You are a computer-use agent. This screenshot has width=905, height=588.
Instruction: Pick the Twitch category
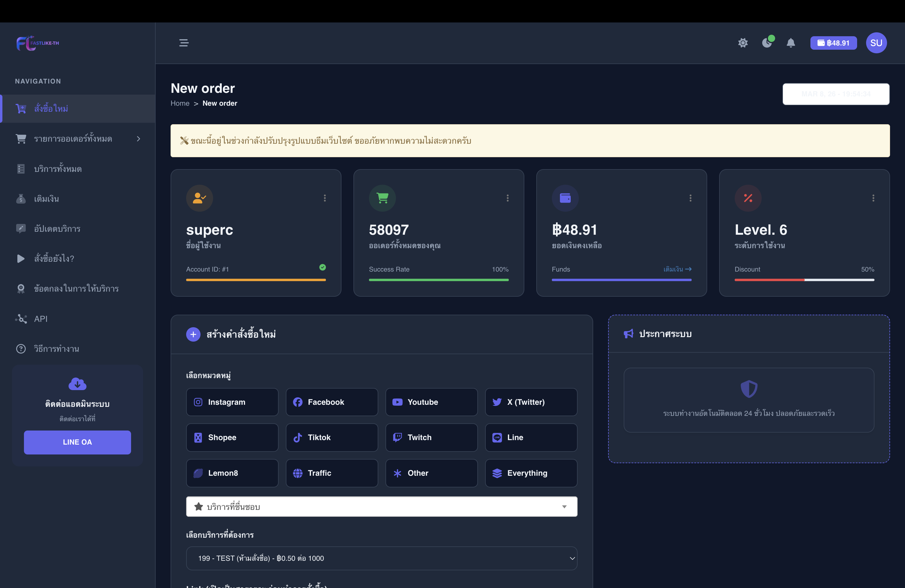(431, 437)
